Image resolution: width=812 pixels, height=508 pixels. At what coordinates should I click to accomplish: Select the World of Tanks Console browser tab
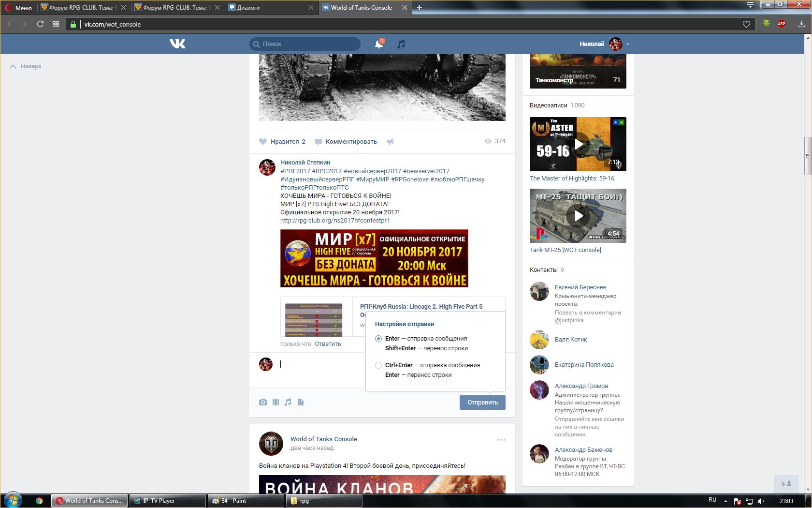(x=365, y=8)
